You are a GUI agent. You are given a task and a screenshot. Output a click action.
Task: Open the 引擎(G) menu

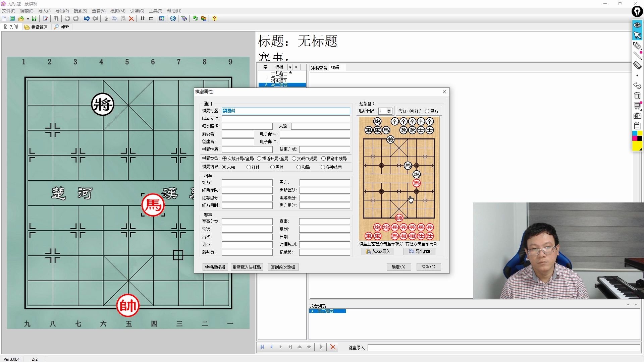coord(137,11)
